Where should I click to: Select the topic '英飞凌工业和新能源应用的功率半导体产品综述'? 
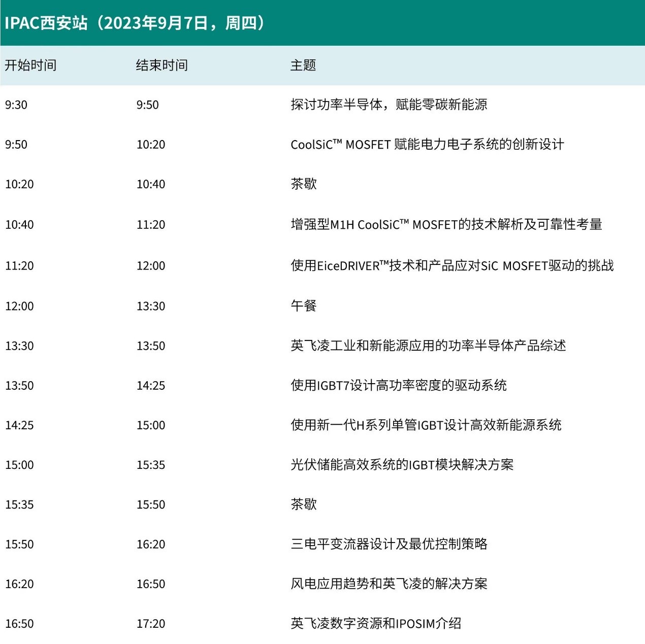(x=428, y=346)
